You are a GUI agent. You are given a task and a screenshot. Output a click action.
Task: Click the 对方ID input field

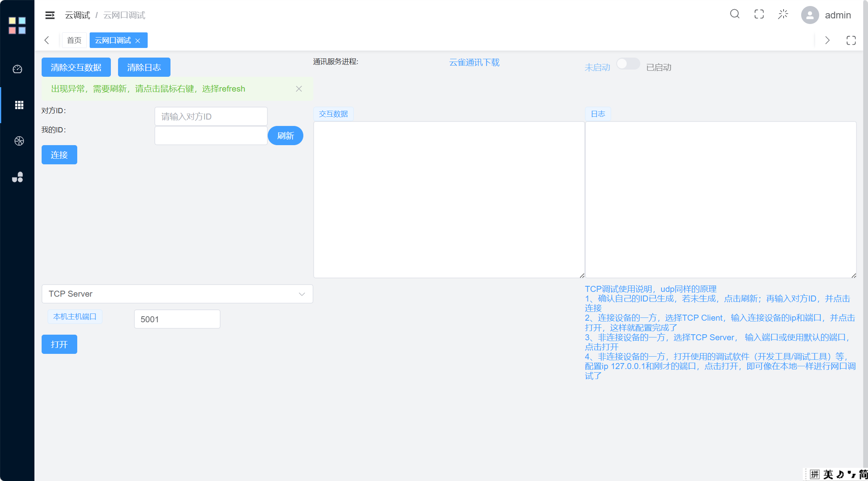pyautogui.click(x=211, y=116)
